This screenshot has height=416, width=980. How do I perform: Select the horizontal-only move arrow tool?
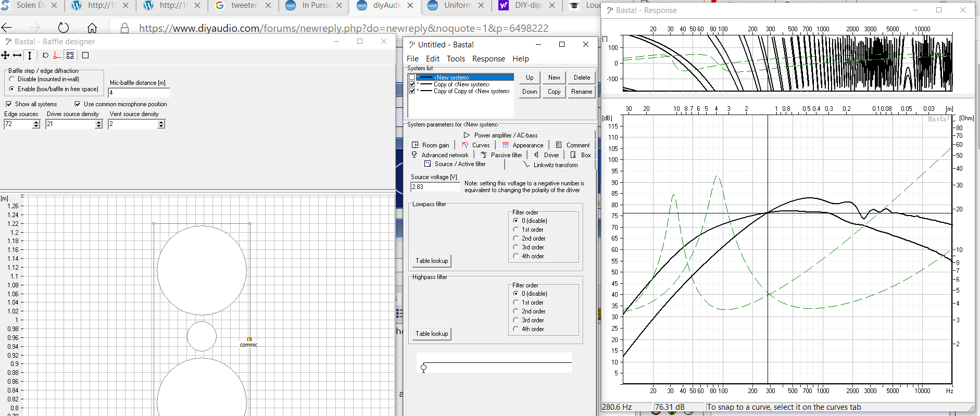pyautogui.click(x=17, y=55)
